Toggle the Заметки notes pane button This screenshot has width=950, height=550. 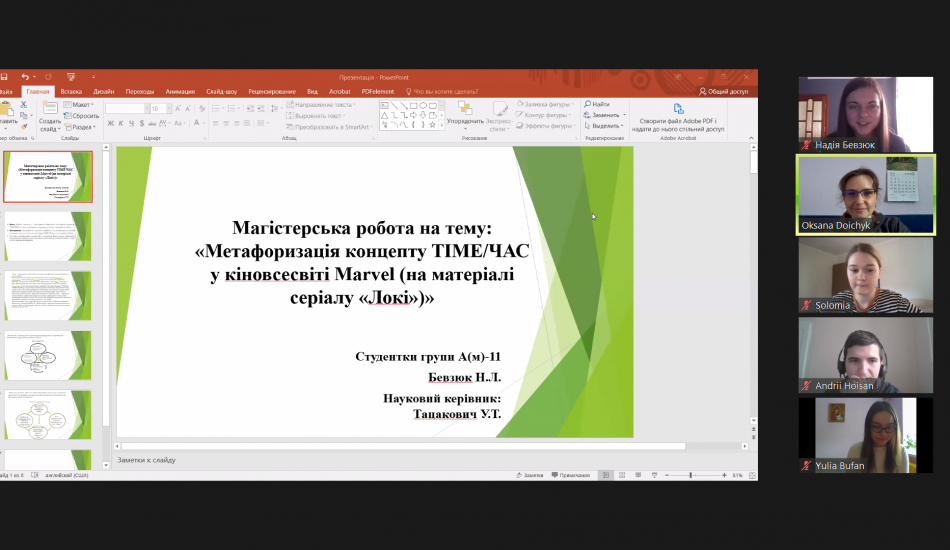tap(529, 475)
